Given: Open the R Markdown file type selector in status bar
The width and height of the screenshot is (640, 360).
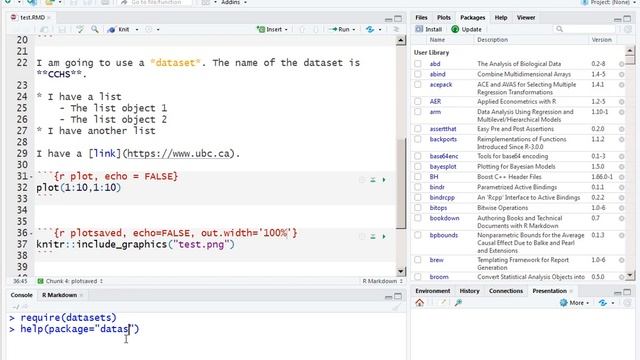Looking at the screenshot, I should (x=382, y=281).
